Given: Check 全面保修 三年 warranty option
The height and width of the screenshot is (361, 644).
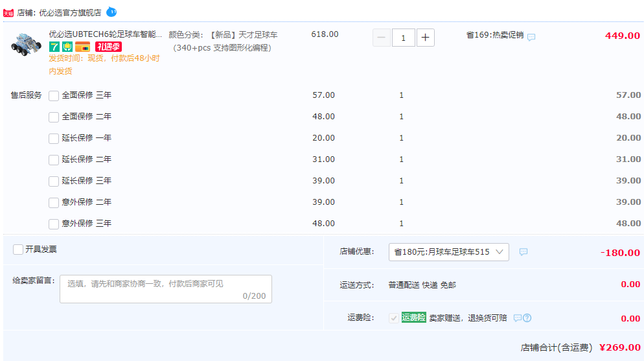Looking at the screenshot, I should pyautogui.click(x=54, y=96).
